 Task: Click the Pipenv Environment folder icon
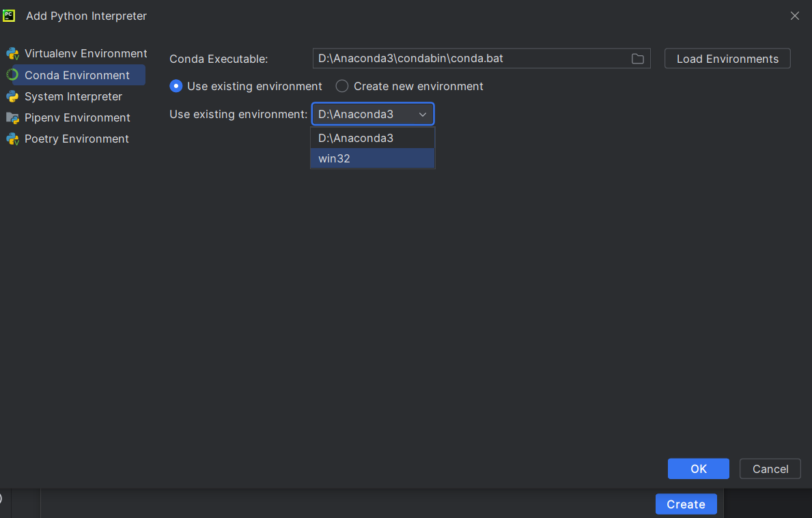pyautogui.click(x=12, y=118)
